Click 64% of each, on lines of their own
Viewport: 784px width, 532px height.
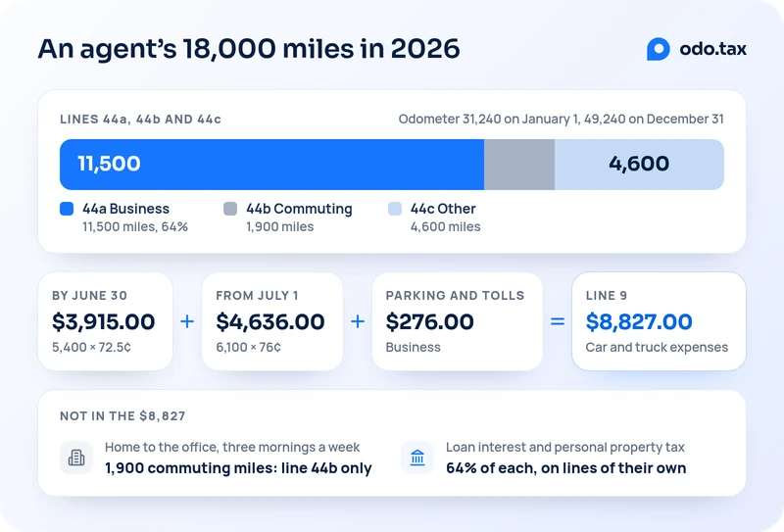[566, 468]
